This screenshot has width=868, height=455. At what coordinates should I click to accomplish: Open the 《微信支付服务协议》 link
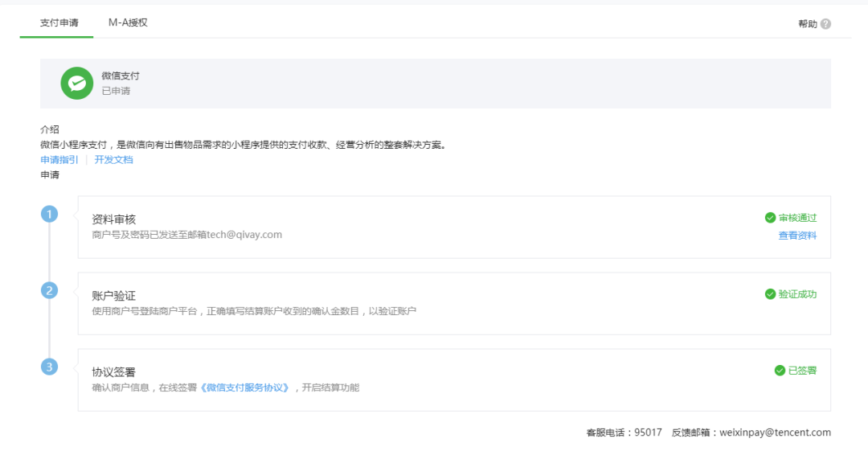pos(244,387)
